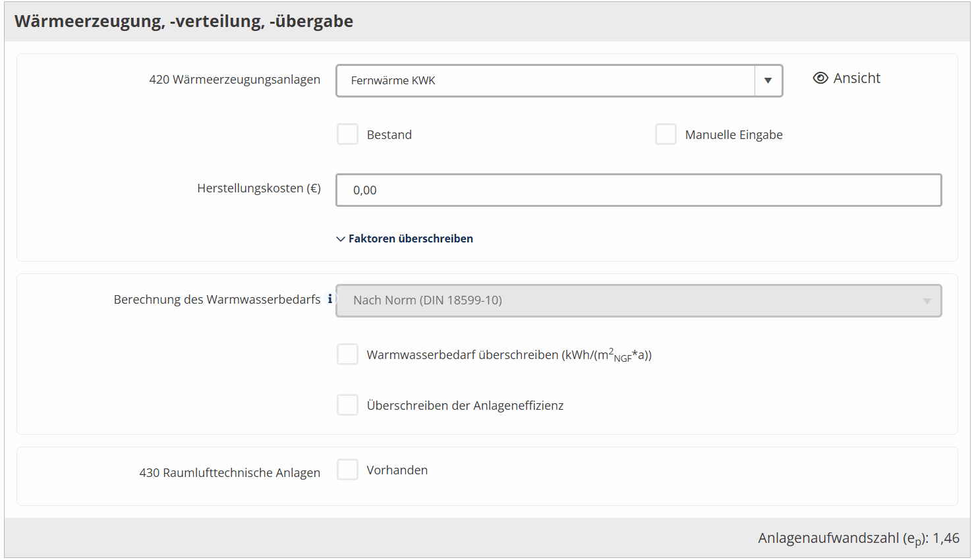Click the Berechnung des Warmwasserbedarfs label
Viewport: 972px width, 560px height.
pyautogui.click(x=217, y=300)
